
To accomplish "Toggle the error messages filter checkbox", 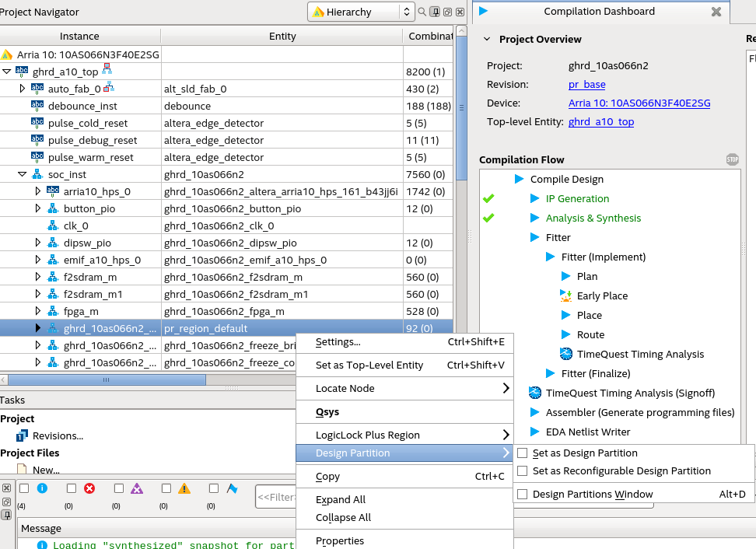I will pyautogui.click(x=72, y=488).
